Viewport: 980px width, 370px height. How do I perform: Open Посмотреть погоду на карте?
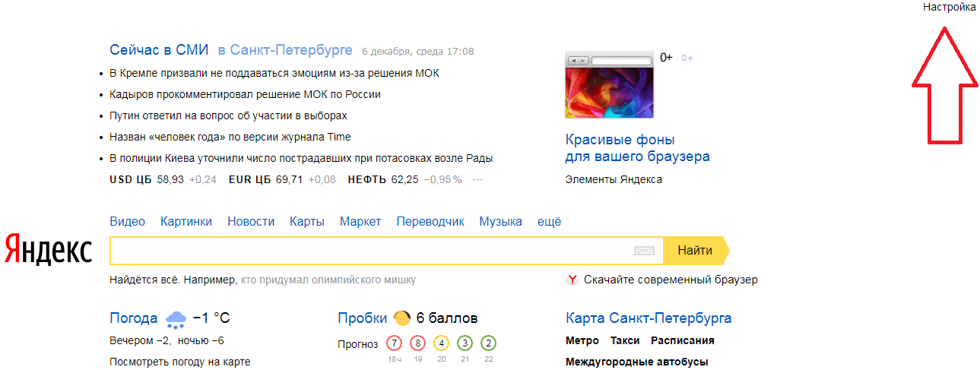179,362
